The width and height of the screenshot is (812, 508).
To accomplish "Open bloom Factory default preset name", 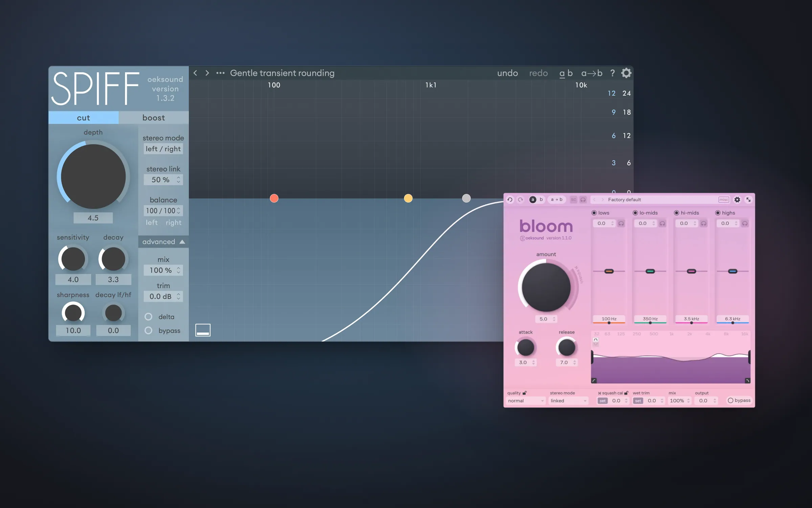I will point(625,199).
